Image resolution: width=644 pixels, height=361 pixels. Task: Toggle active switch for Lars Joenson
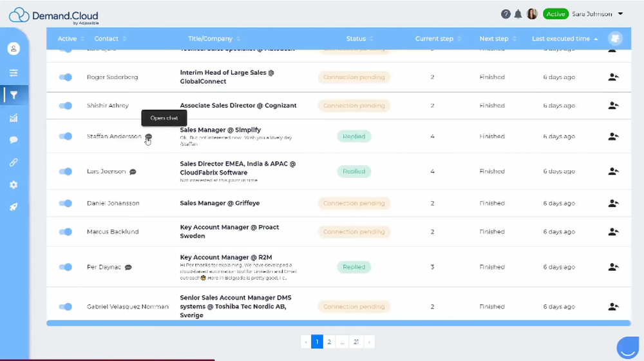(x=65, y=171)
